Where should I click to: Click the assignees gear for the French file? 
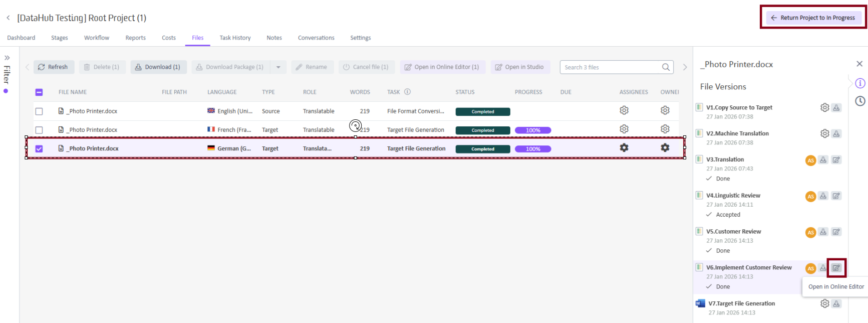point(624,129)
